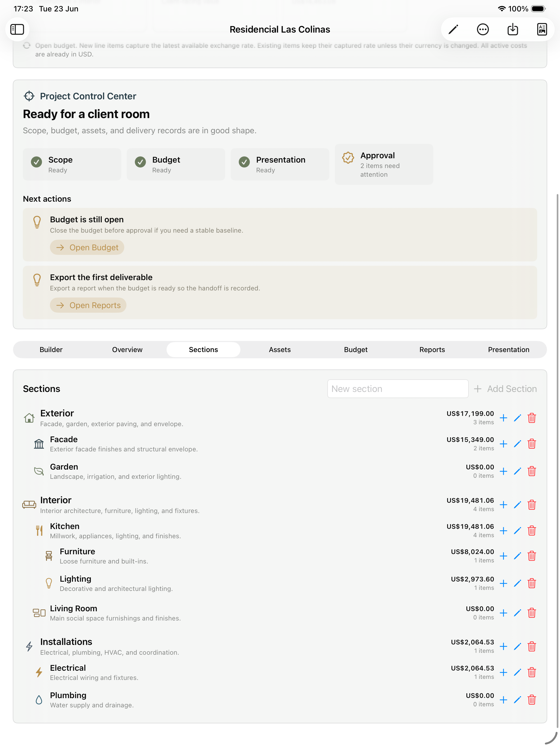This screenshot has width=560, height=747.
Task: Switch to the Overview tab
Action: [127, 350]
